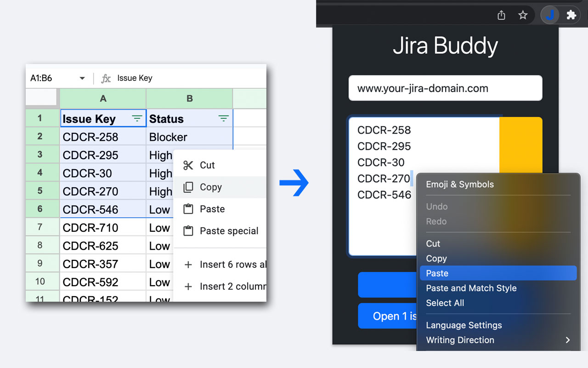Viewport: 588px width, 368px height.
Task: Select row 2 header
Action: pyautogui.click(x=43, y=137)
